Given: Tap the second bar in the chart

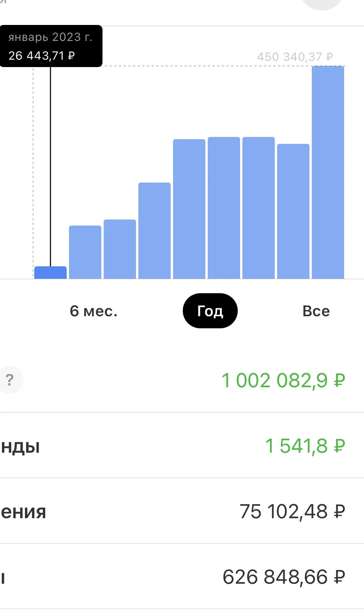Looking at the screenshot, I should pos(85,252).
